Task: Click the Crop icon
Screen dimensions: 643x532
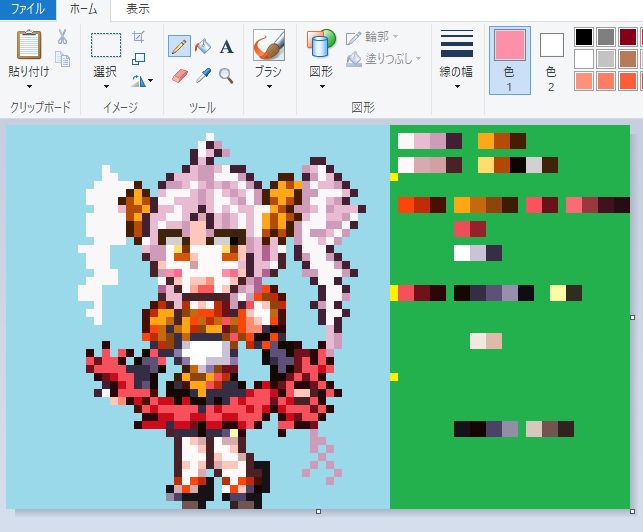Action: pos(139,37)
